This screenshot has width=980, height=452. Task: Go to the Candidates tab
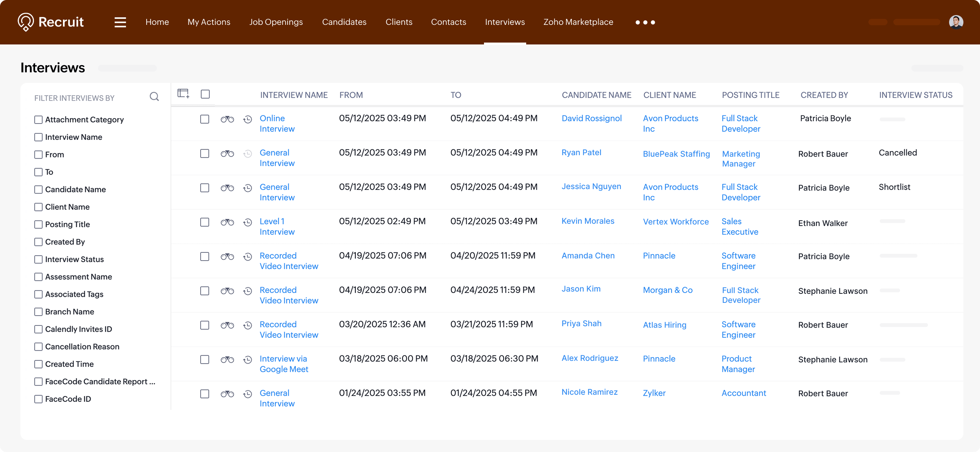[344, 22]
